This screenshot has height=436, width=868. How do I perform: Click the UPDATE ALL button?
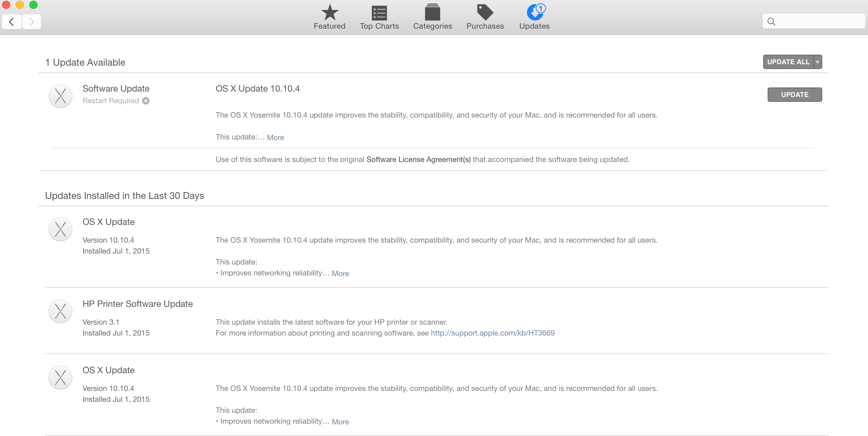(788, 62)
